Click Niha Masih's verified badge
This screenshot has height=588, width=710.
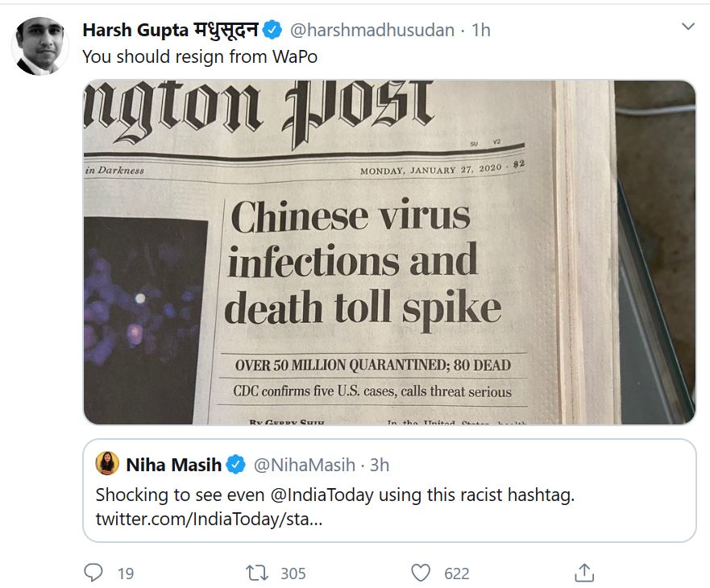pos(235,464)
